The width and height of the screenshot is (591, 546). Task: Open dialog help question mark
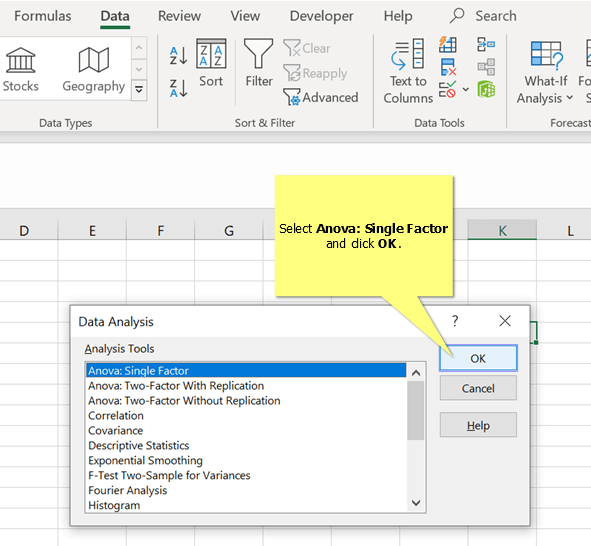(x=455, y=321)
